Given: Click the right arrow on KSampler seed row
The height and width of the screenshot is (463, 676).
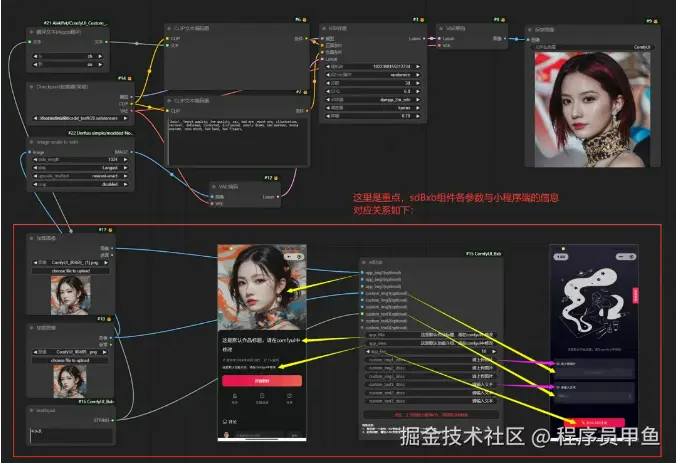Looking at the screenshot, I should (x=418, y=66).
